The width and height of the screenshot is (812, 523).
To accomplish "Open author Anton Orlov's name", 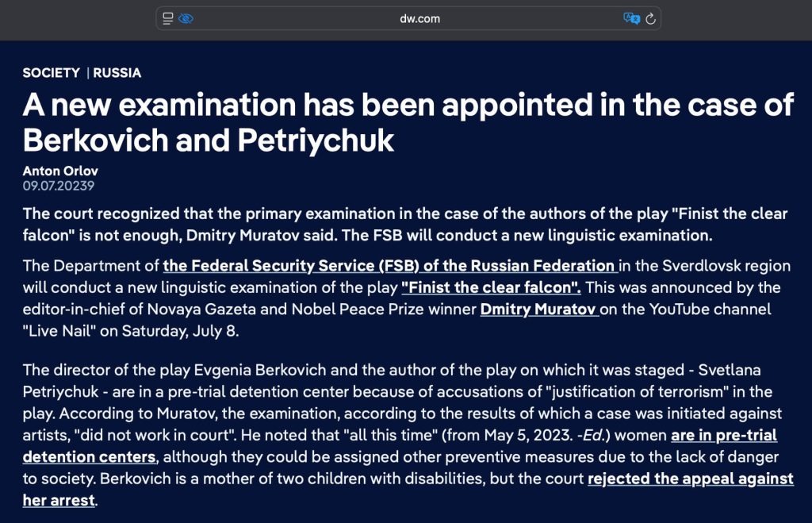I will pos(60,171).
